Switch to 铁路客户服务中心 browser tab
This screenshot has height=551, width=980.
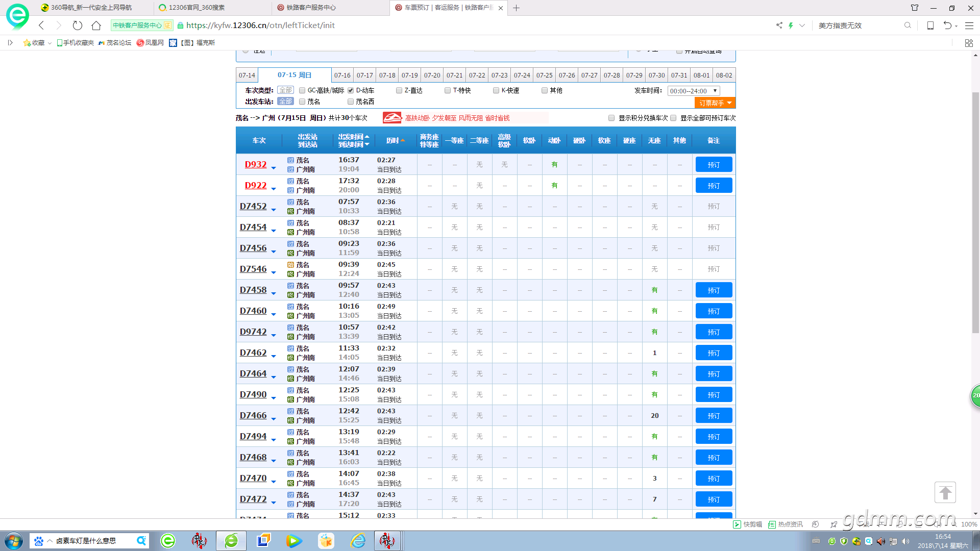[331, 8]
